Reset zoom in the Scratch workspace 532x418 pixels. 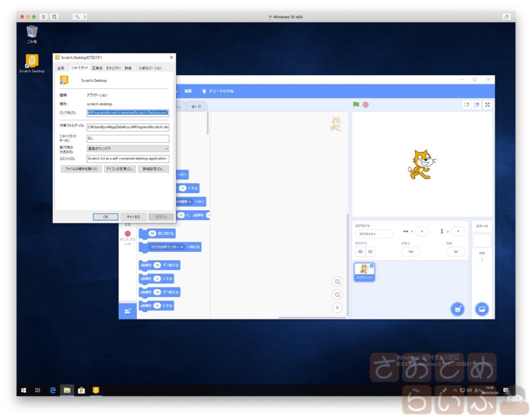click(337, 307)
